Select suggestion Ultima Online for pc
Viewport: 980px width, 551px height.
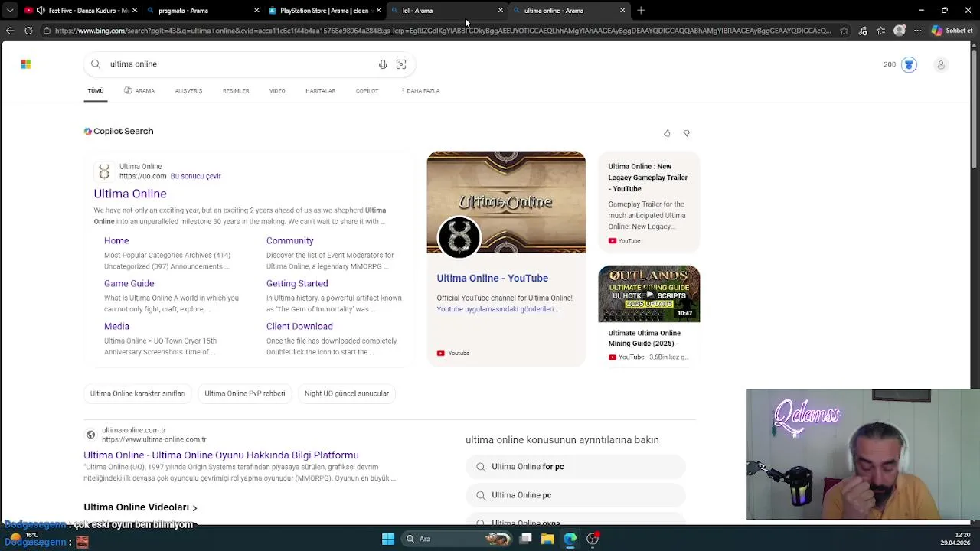tap(575, 467)
